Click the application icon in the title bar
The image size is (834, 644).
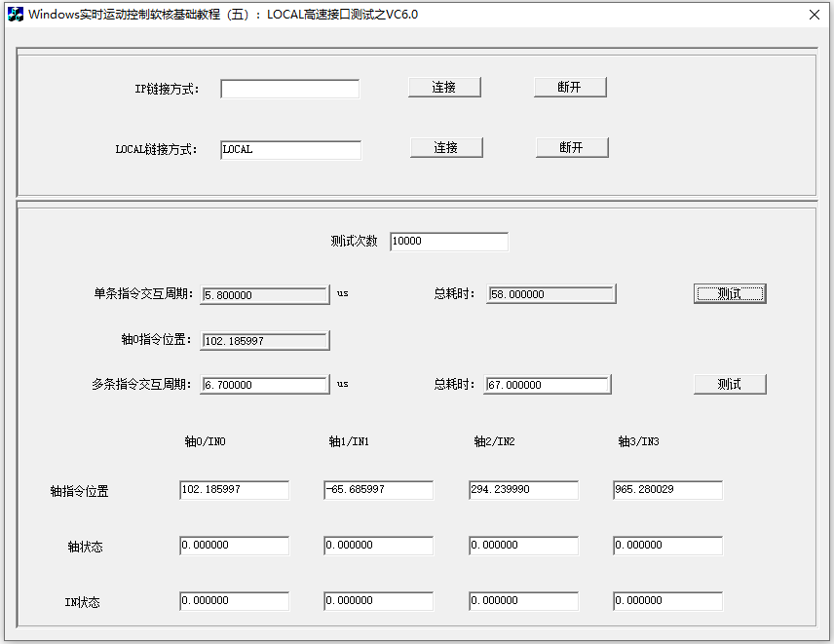(x=16, y=15)
